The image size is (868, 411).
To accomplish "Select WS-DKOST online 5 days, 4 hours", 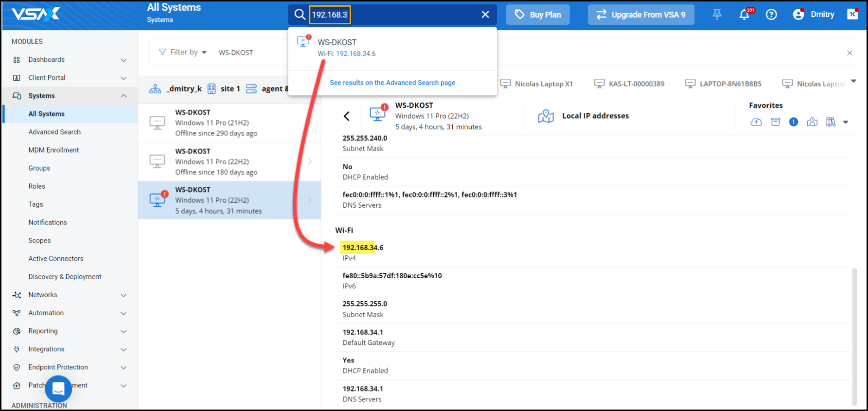I will click(229, 200).
